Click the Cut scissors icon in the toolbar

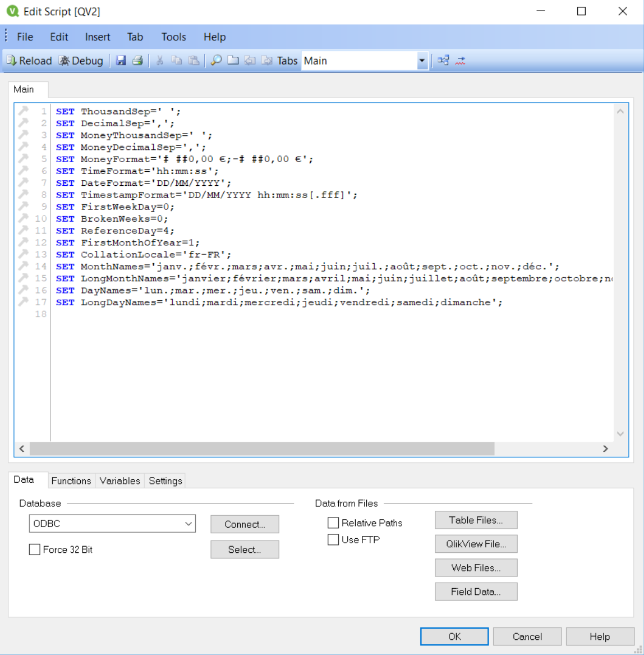(159, 61)
